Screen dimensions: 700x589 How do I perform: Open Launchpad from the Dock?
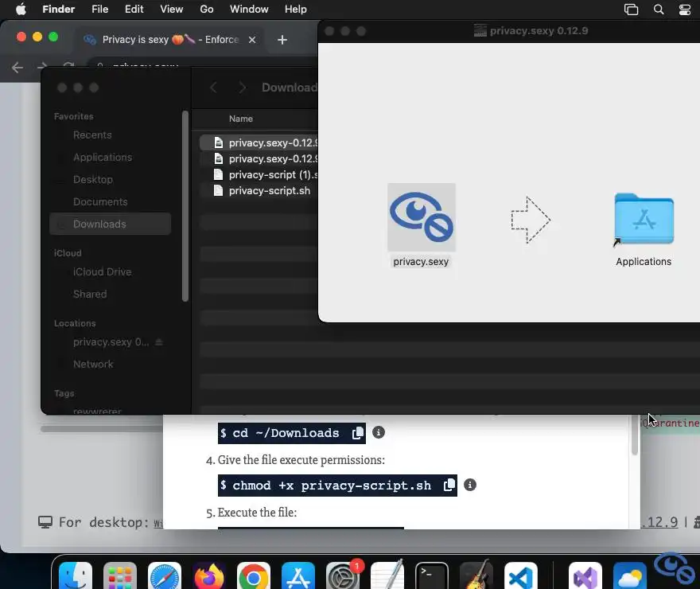[x=119, y=576]
